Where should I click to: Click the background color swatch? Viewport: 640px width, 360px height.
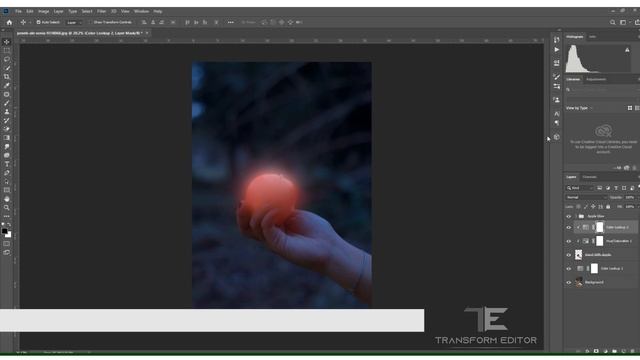point(9,235)
